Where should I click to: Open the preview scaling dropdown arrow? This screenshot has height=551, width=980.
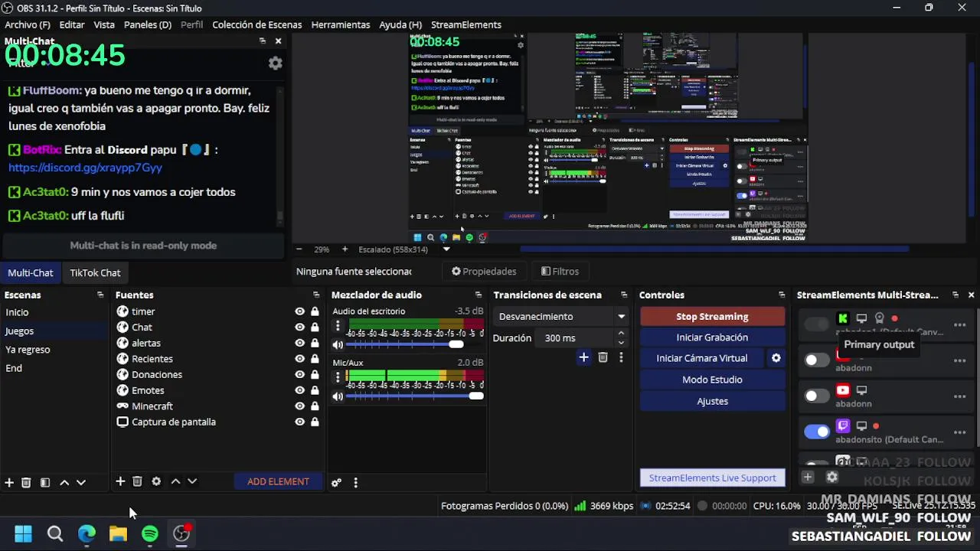[x=446, y=249]
